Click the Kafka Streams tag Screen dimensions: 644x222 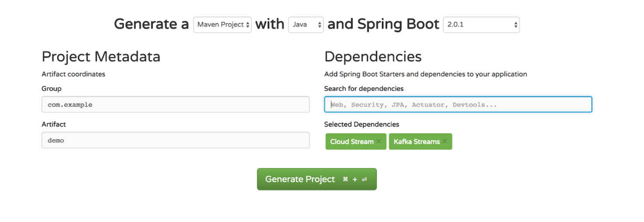click(420, 142)
